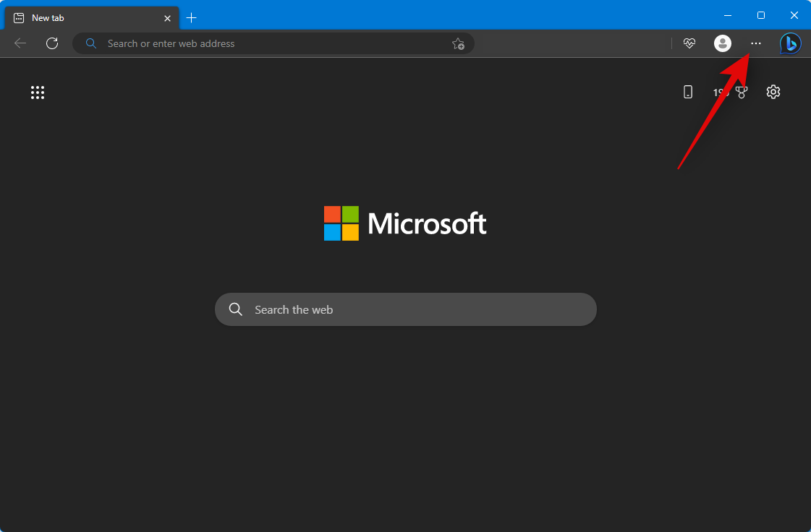Click the magnifier in web search box
This screenshot has height=532, width=811.
(235, 309)
